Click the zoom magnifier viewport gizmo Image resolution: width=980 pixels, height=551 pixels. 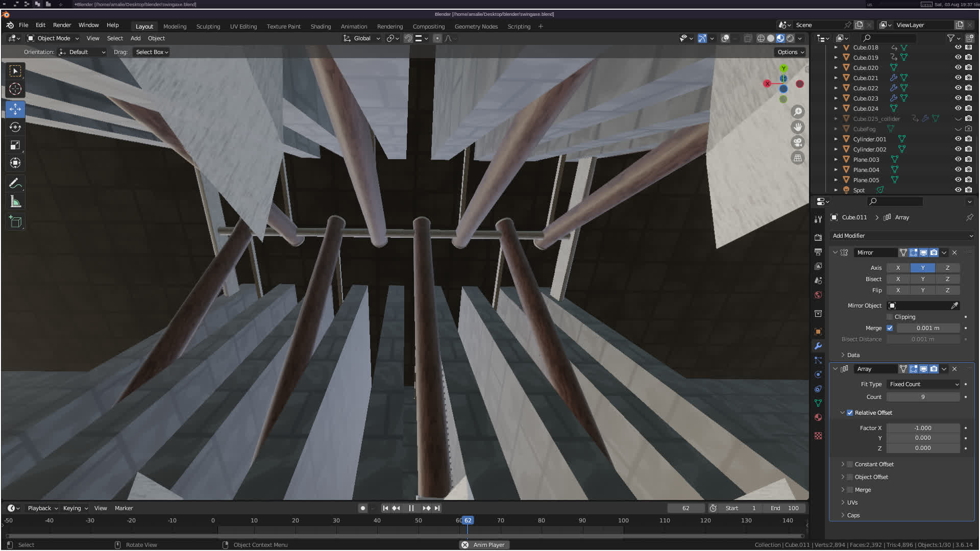[x=797, y=112]
